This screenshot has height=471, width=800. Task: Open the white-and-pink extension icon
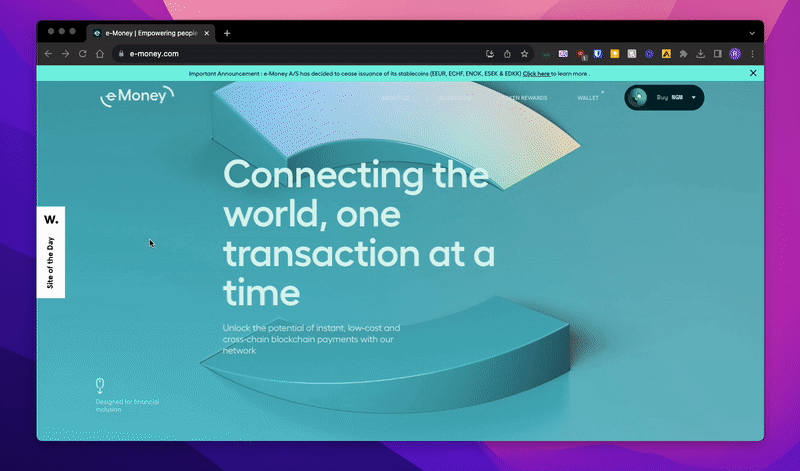[563, 54]
